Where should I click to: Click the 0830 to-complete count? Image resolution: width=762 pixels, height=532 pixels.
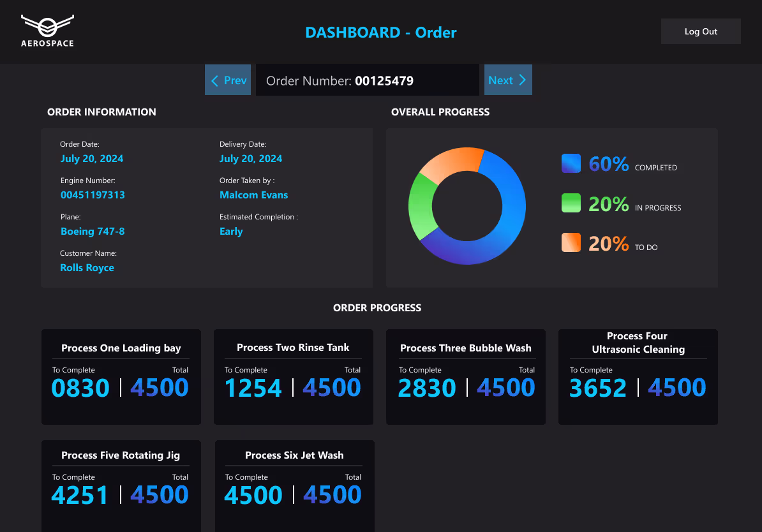[80, 388]
